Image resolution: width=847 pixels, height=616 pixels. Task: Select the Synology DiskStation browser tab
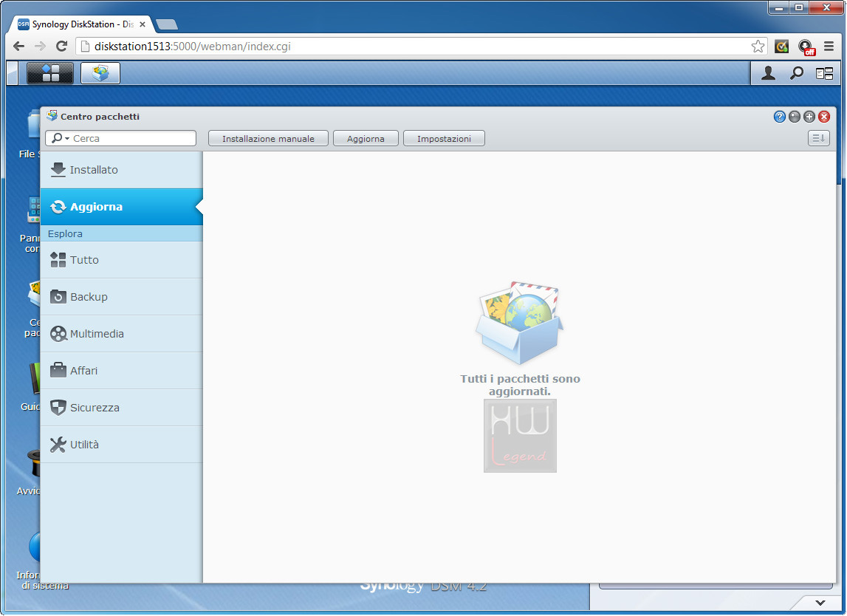[x=81, y=24]
